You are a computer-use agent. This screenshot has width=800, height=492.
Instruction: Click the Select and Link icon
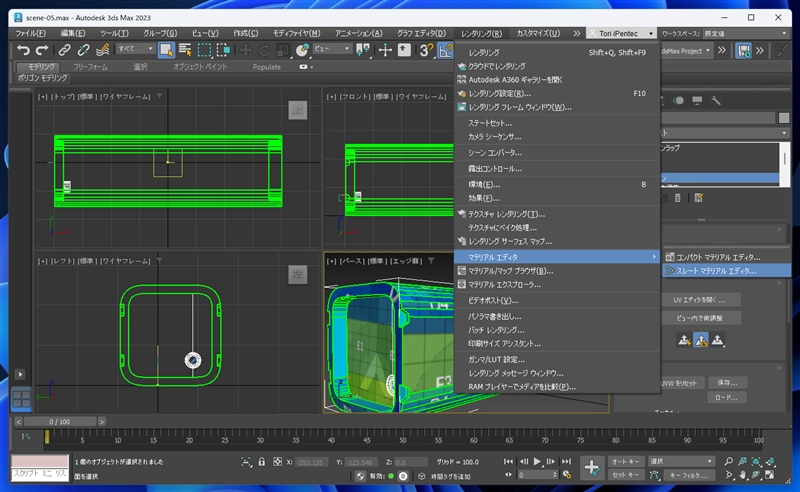click(66, 49)
